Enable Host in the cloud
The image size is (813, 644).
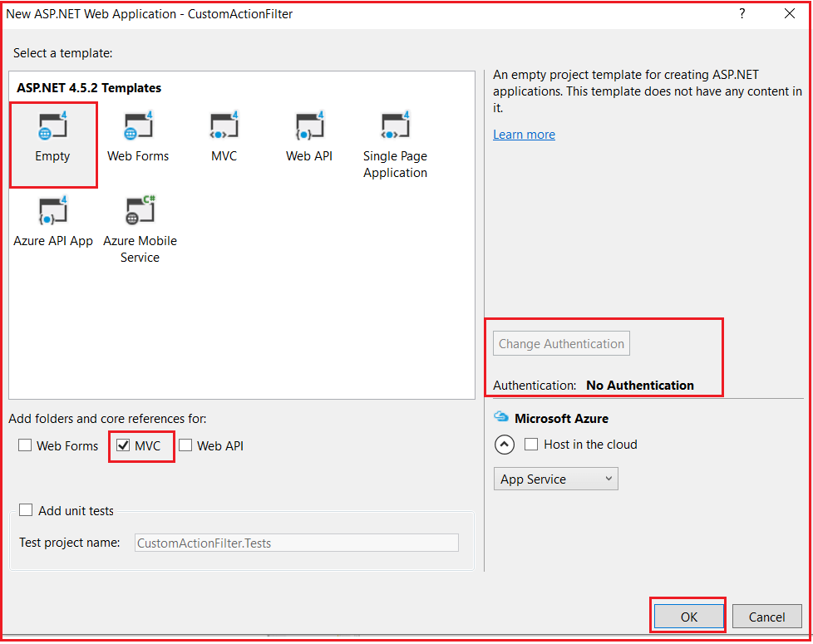[x=531, y=445]
